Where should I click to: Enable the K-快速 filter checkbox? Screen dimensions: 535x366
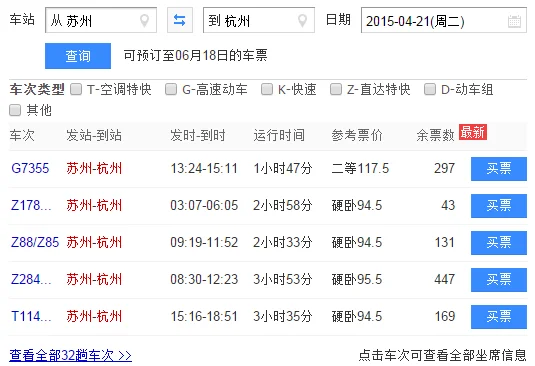click(266, 89)
